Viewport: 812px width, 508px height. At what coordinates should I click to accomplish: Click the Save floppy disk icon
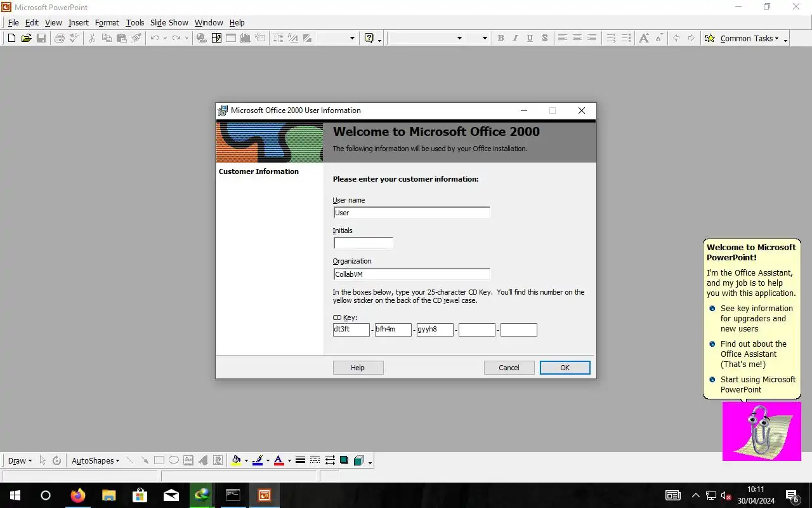41,38
